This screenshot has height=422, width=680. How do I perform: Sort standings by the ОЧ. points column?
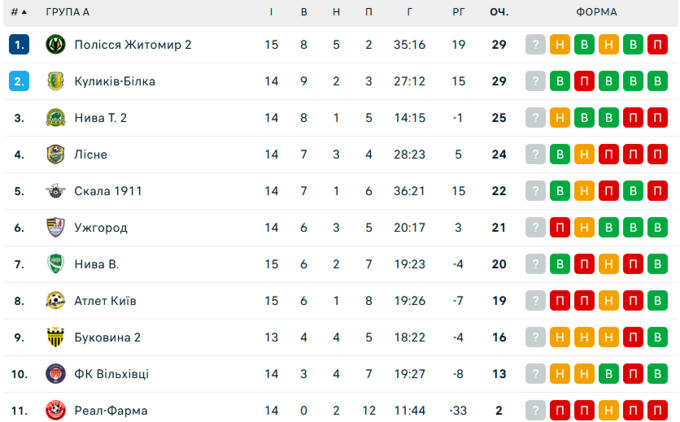[498, 12]
